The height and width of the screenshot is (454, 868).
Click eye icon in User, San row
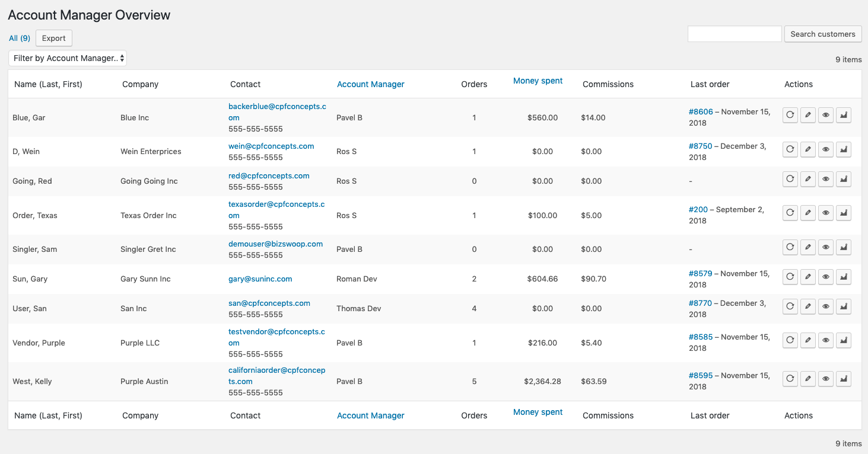(x=825, y=306)
